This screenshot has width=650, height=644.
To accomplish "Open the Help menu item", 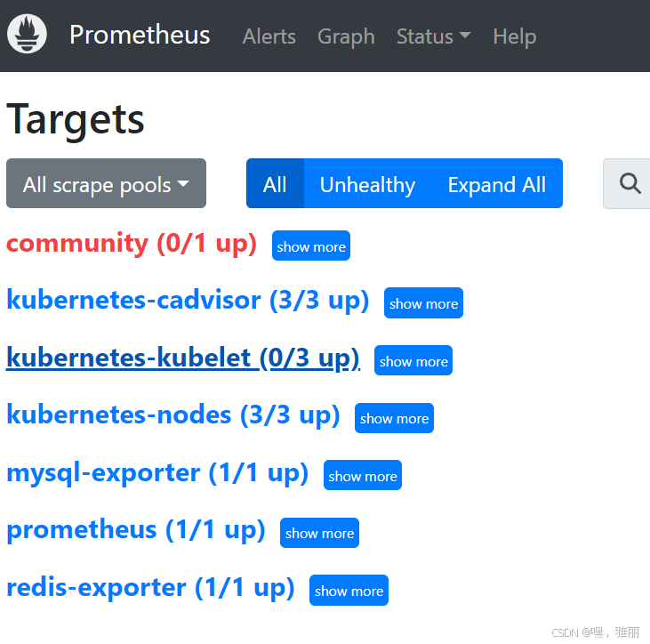I will pos(515,36).
